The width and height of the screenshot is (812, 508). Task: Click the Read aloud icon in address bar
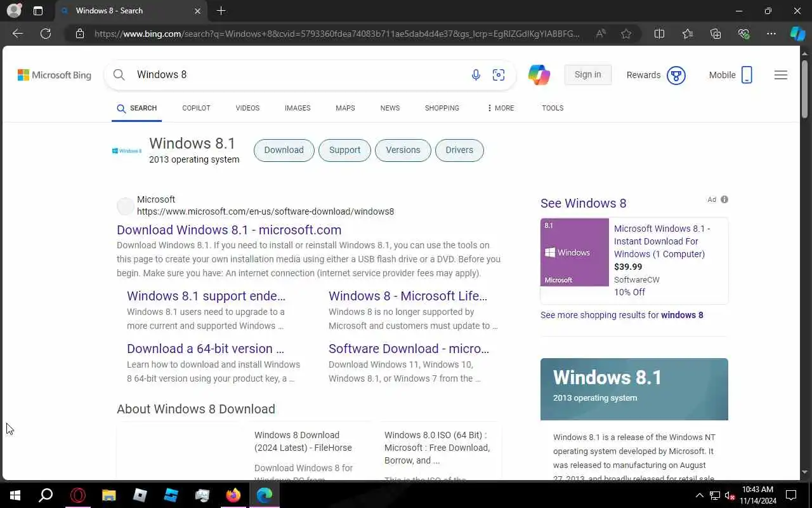pos(601,34)
